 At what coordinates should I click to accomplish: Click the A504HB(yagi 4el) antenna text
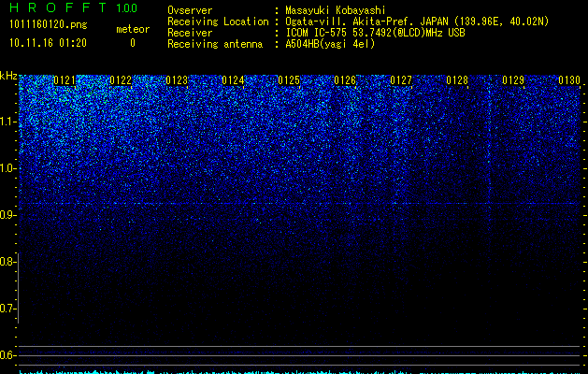tap(330, 44)
